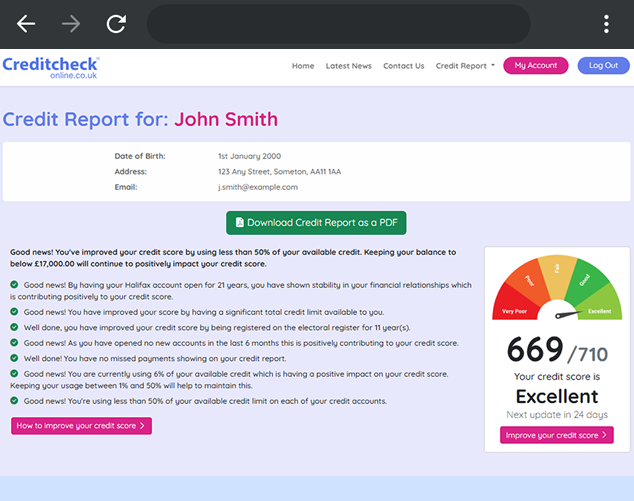
Task: Click How to improve your credit score
Action: coord(81,426)
